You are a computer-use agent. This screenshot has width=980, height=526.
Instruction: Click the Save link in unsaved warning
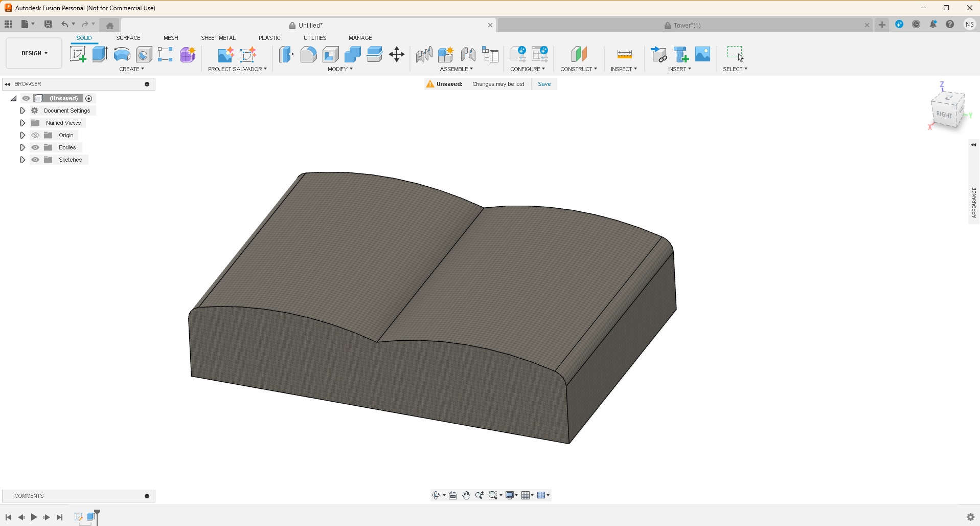coord(544,84)
